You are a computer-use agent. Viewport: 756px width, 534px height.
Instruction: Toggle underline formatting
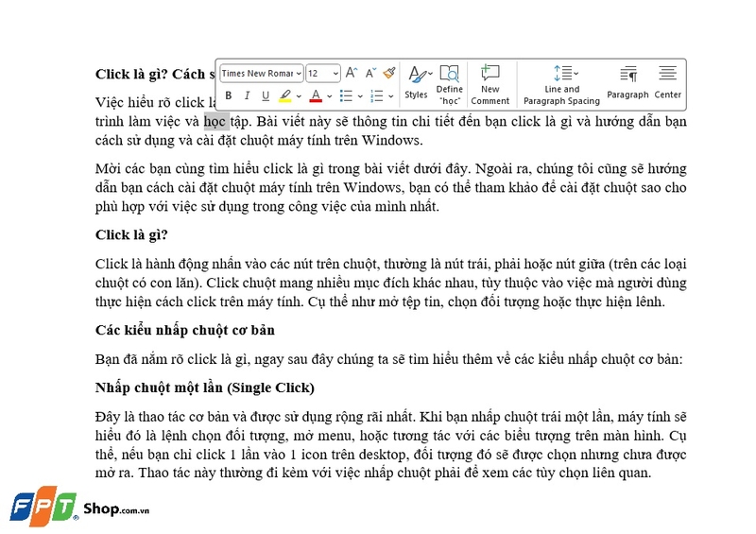click(266, 95)
